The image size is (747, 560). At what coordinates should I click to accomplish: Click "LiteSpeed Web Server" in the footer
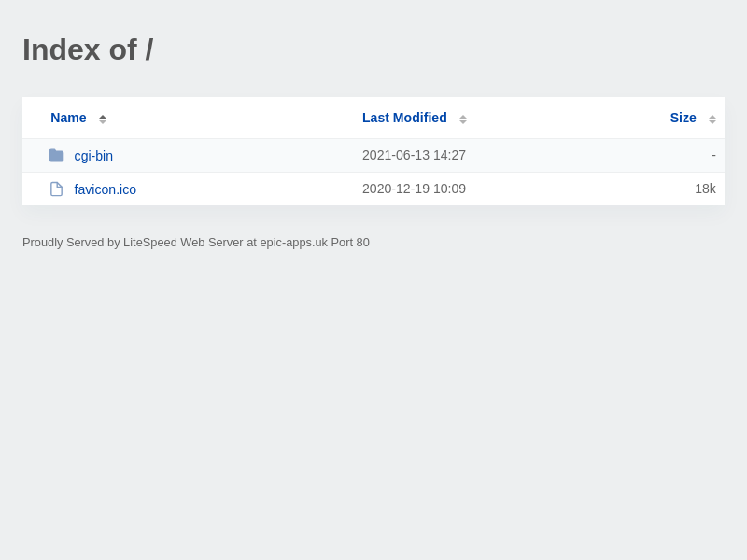(183, 243)
